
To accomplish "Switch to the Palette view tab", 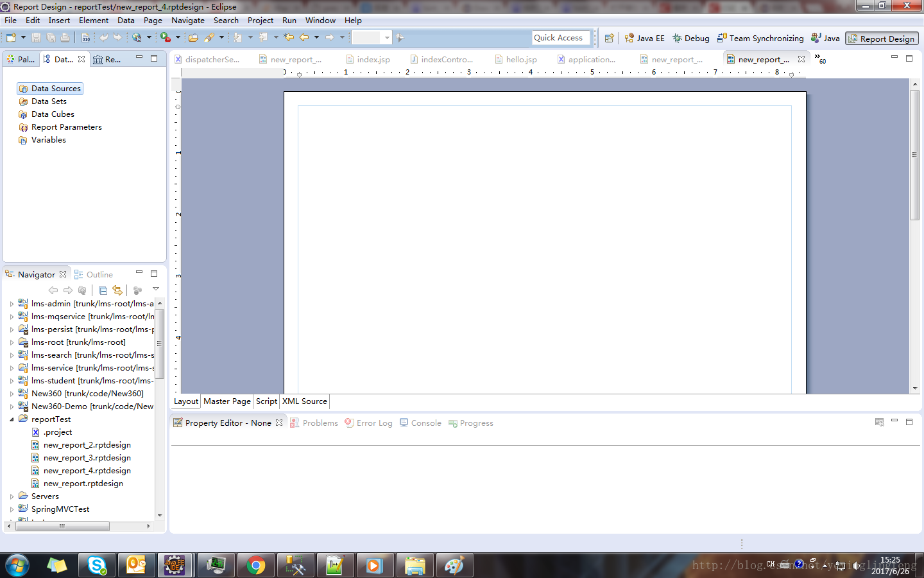I will pos(21,59).
